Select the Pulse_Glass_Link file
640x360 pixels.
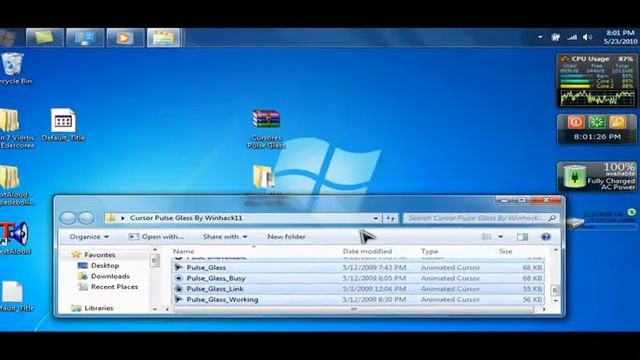[x=358, y=289]
